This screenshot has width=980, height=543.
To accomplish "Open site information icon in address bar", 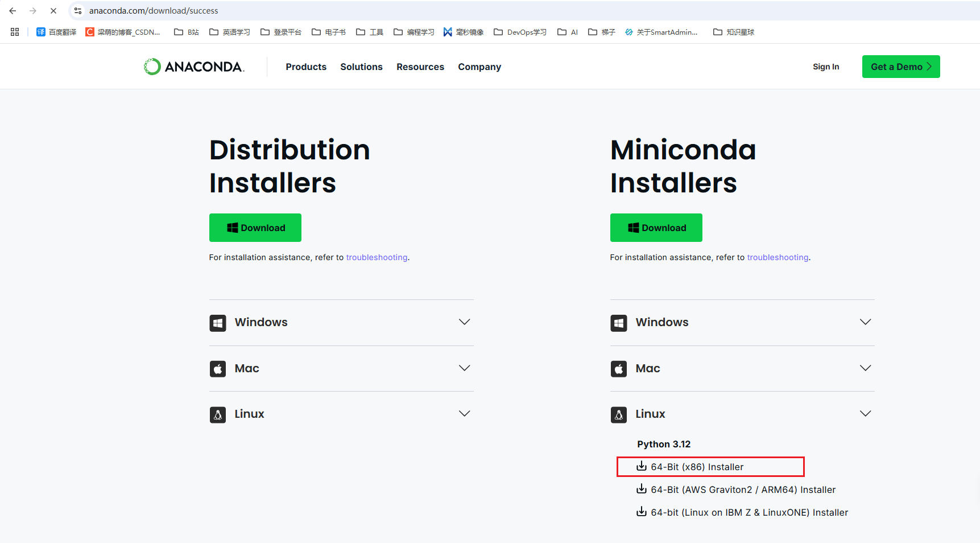I will point(78,11).
